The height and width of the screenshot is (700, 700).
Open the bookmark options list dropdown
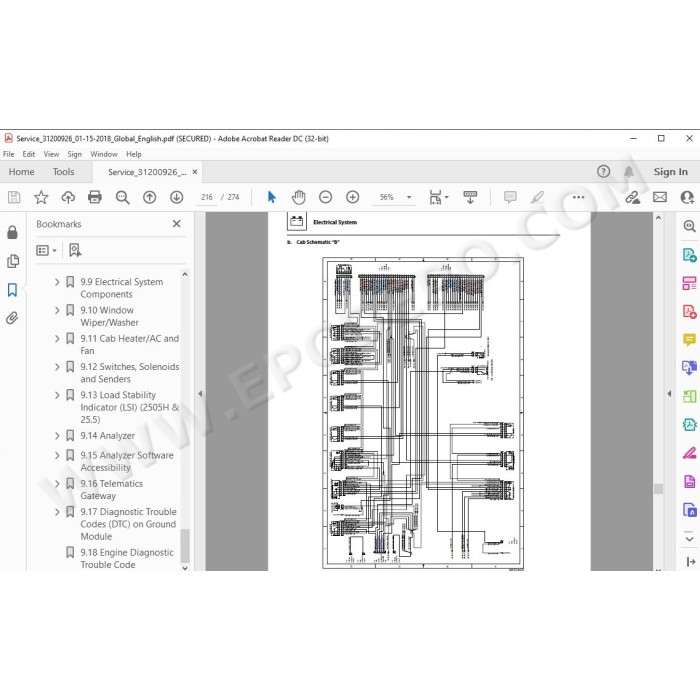coord(46,250)
